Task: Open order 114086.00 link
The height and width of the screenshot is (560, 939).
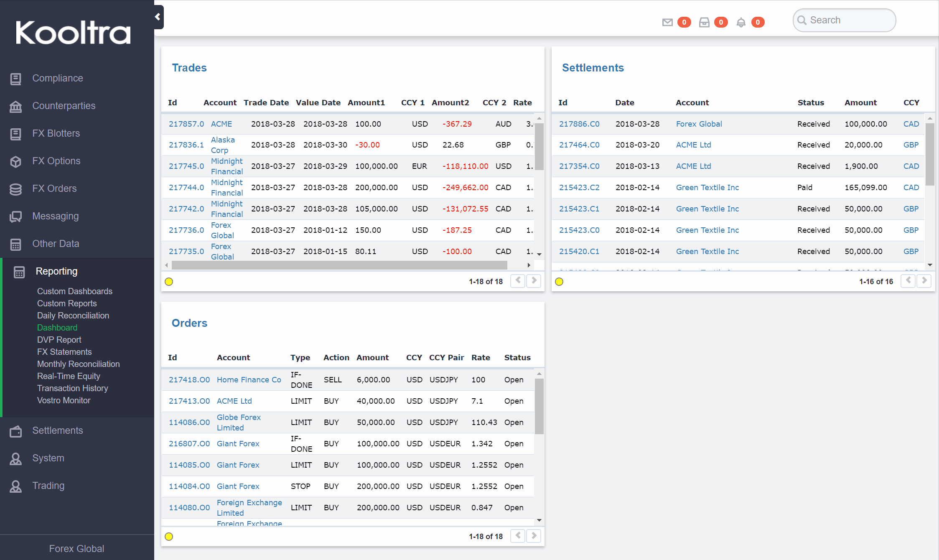Action: coord(189,423)
